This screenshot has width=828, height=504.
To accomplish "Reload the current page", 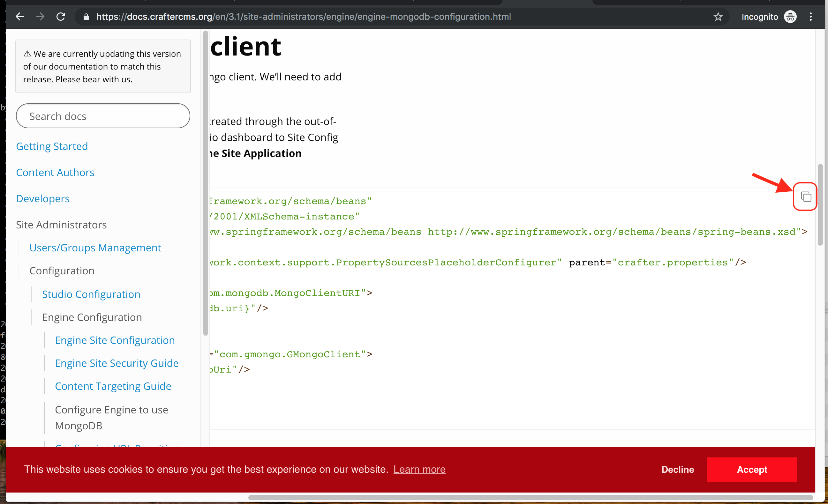I will coord(60,17).
